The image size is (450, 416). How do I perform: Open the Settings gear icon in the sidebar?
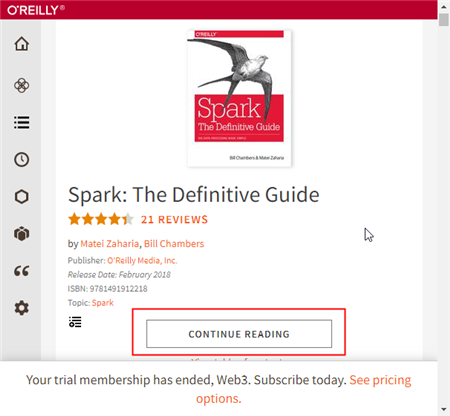22,308
